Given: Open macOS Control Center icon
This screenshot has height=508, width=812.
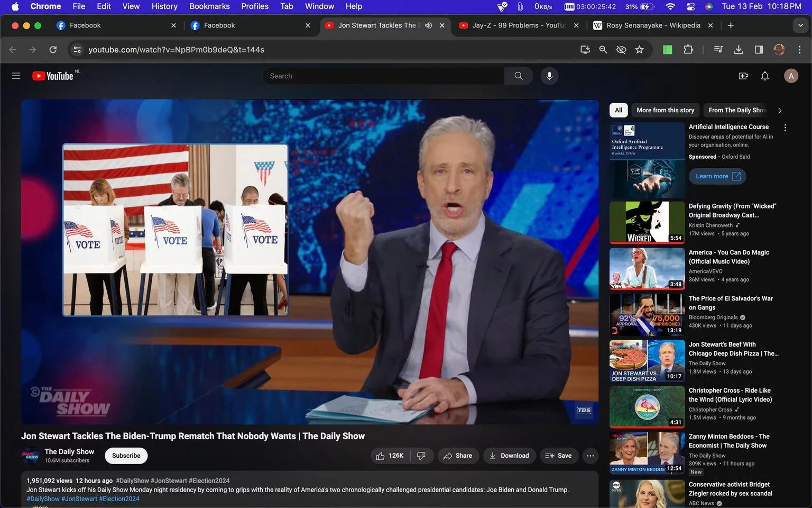Looking at the screenshot, I should (x=690, y=6).
